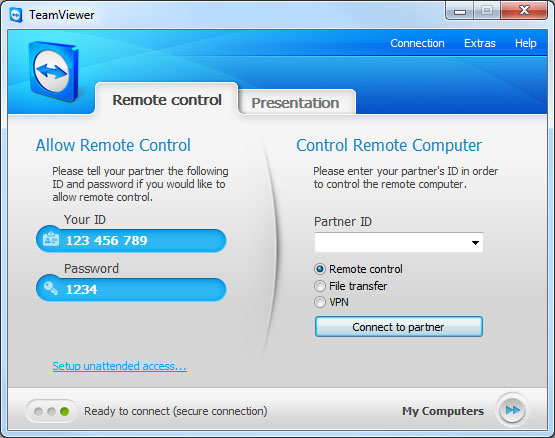This screenshot has width=555, height=438.
Task: Click the large TeamViewer logo in header
Action: tap(54, 72)
